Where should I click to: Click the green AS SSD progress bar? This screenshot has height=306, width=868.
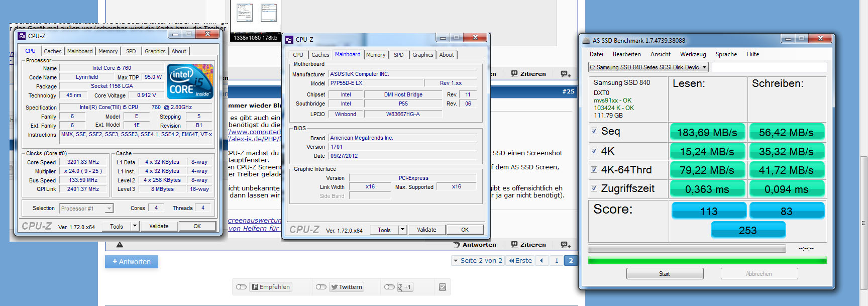pyautogui.click(x=707, y=260)
